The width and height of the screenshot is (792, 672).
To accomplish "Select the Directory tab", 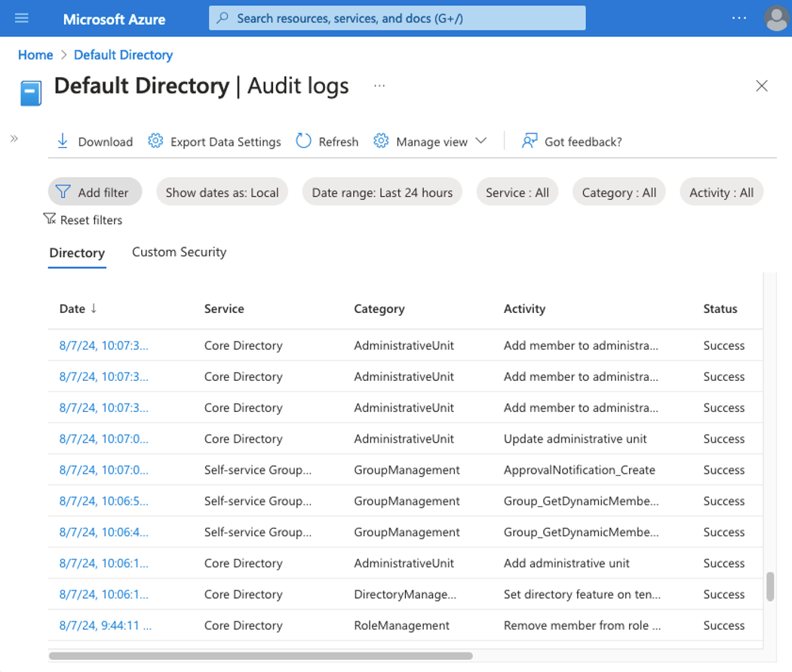I will pyautogui.click(x=77, y=253).
